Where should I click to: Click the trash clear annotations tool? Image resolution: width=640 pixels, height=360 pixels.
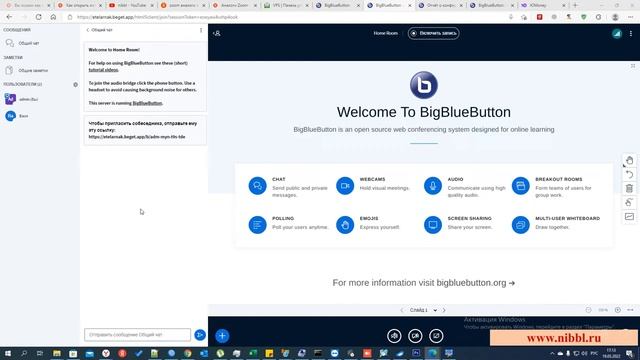629,188
